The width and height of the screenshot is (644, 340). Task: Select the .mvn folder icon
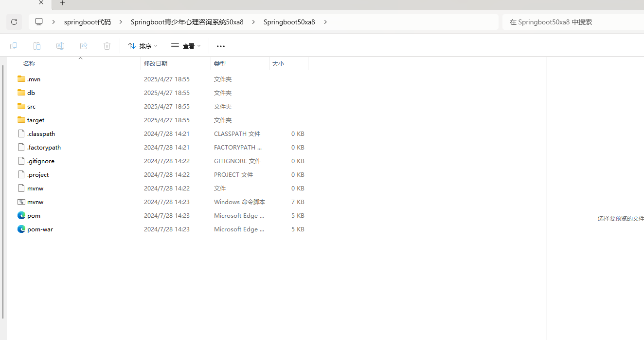click(21, 79)
